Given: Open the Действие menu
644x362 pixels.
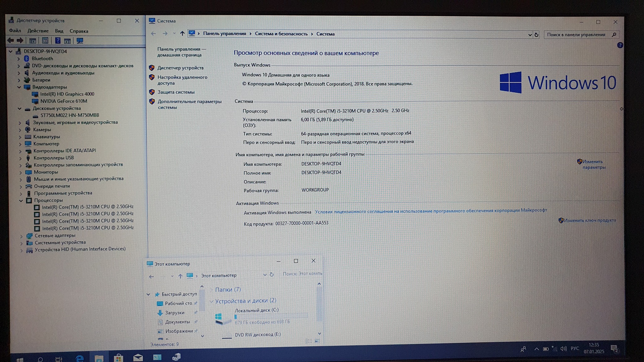Looking at the screenshot, I should click(38, 31).
